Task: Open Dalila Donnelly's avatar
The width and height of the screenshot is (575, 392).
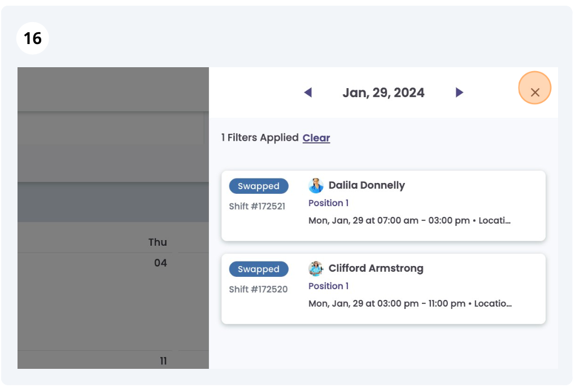Action: 316,185
